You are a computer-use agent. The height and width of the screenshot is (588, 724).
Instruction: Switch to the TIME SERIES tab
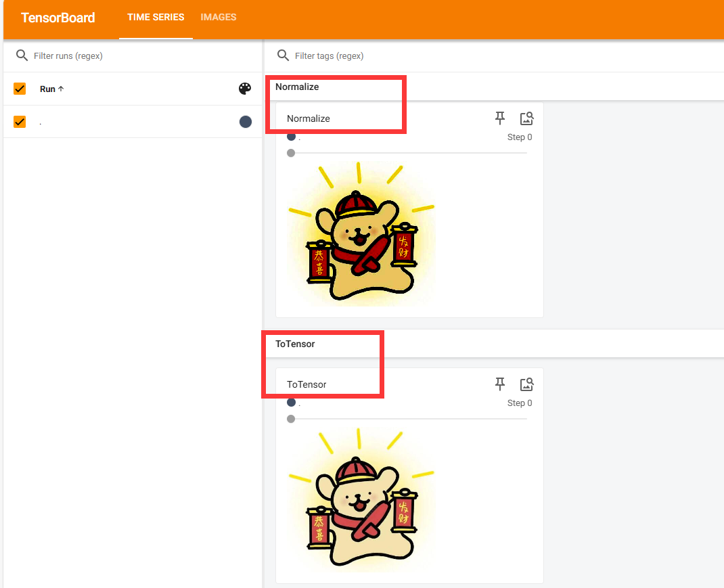[156, 17]
